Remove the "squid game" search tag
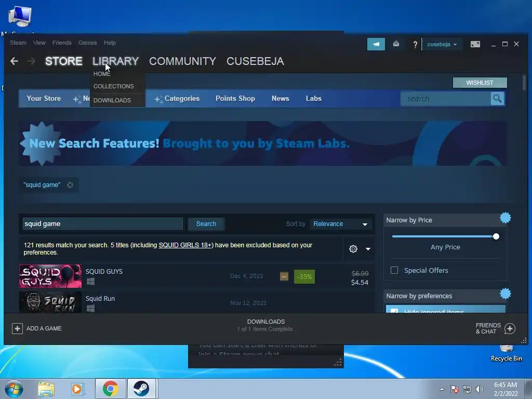 click(70, 185)
